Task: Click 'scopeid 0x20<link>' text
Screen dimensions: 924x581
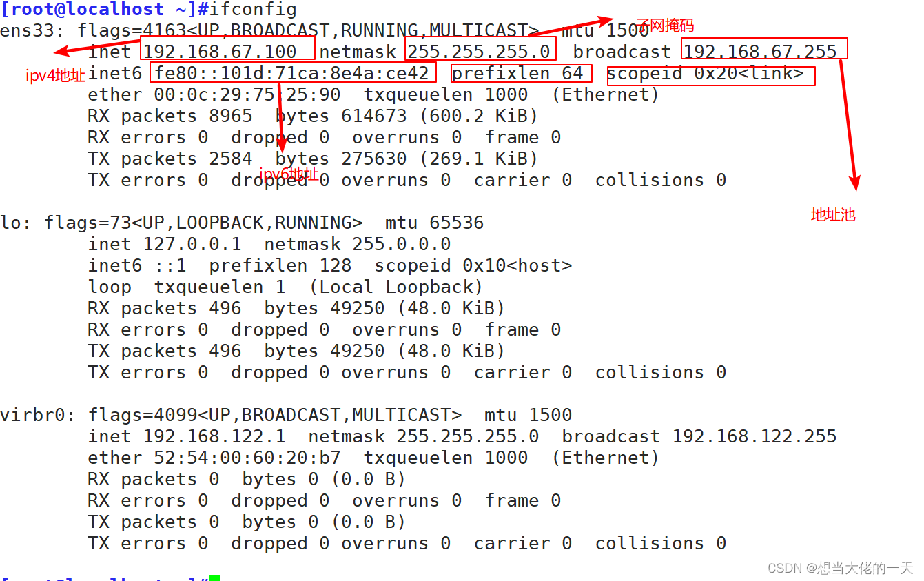Action: [705, 73]
